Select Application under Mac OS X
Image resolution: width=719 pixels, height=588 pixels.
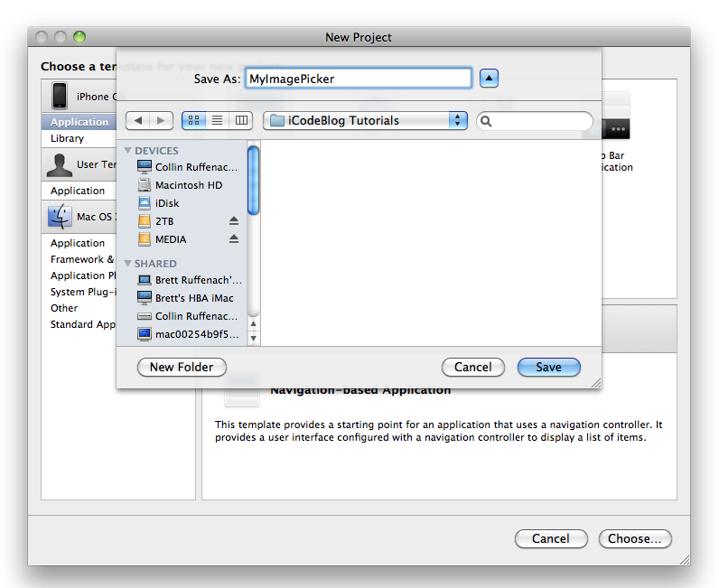[78, 243]
